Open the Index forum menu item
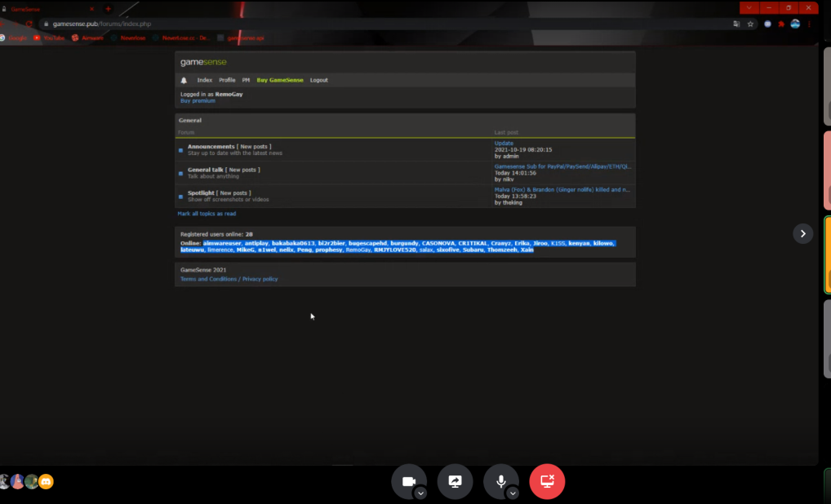The image size is (831, 504). [x=205, y=80]
